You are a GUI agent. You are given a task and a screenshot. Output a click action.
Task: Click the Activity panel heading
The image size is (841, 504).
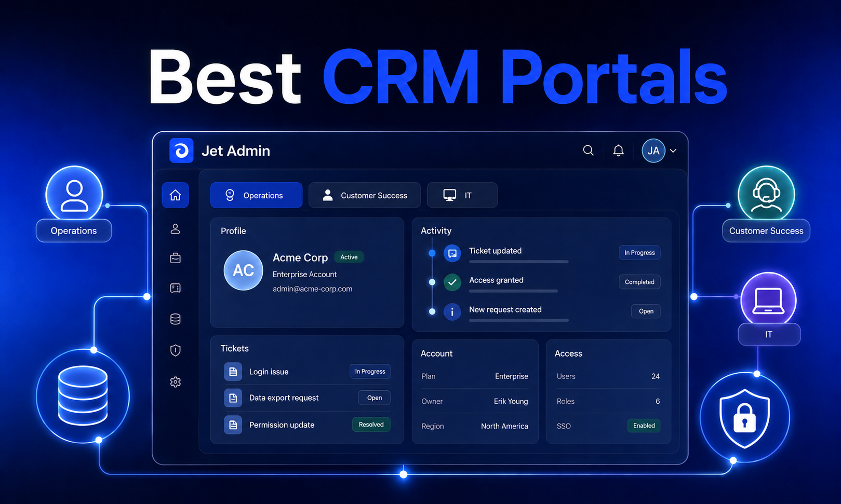click(436, 231)
